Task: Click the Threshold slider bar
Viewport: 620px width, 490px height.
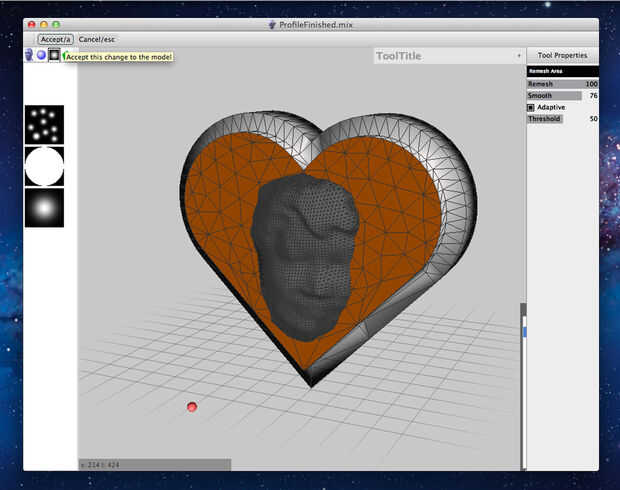Action: click(546, 119)
